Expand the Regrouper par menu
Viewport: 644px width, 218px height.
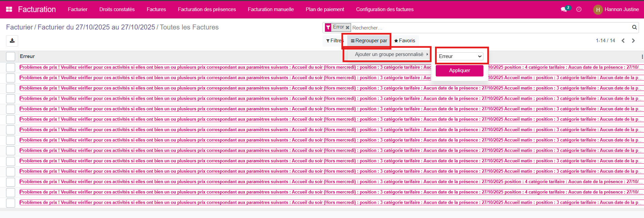(x=369, y=41)
